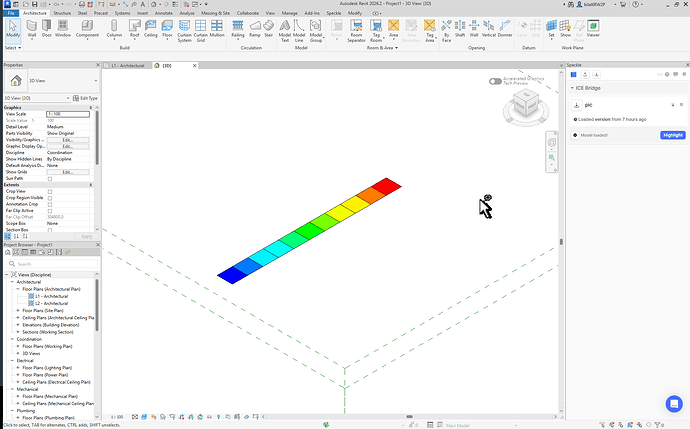This screenshot has height=429, width=690.
Task: Choose the Component tool
Action: [x=87, y=29]
